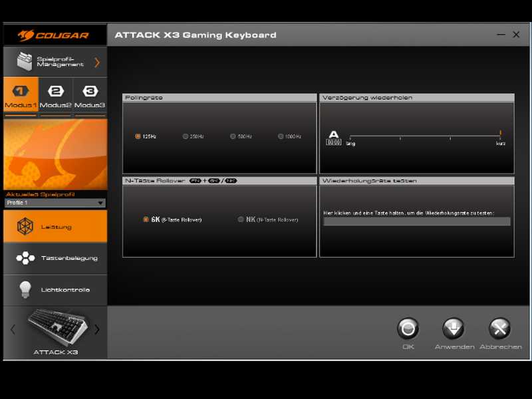Show previous device with left arrow
The height and width of the screenshot is (399, 532).
click(13, 329)
